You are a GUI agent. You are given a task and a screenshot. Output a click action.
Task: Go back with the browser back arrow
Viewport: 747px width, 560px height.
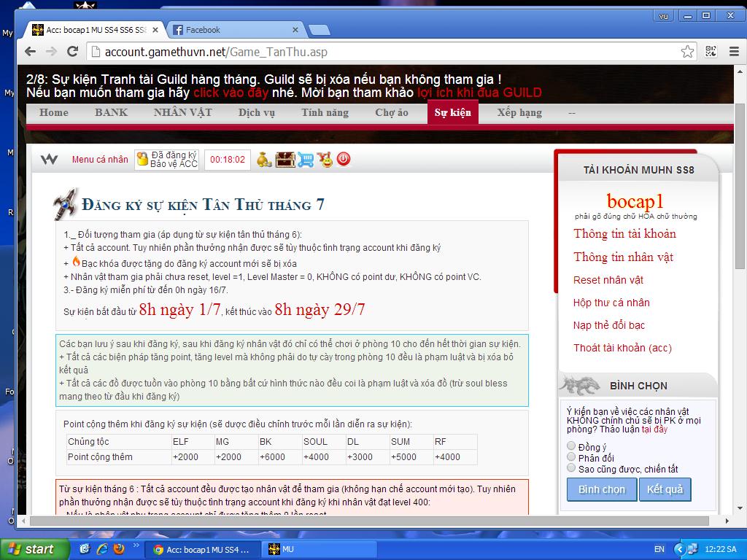tap(30, 52)
